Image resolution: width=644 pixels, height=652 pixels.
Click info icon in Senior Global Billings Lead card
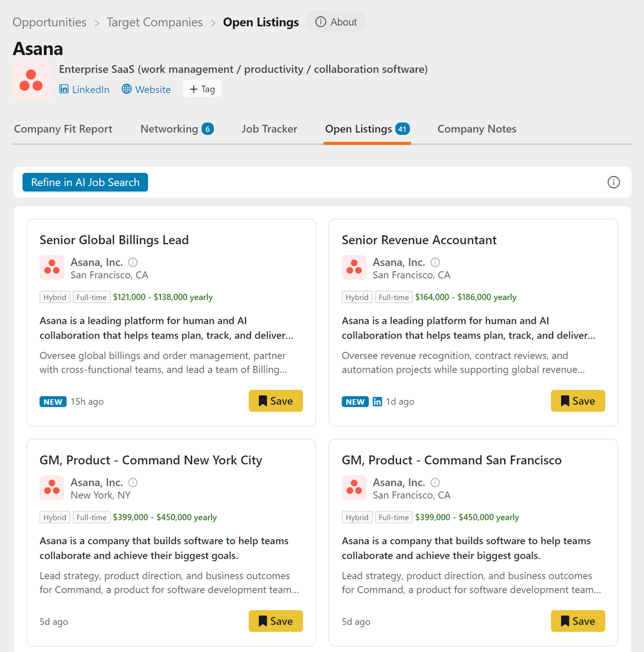pos(133,262)
